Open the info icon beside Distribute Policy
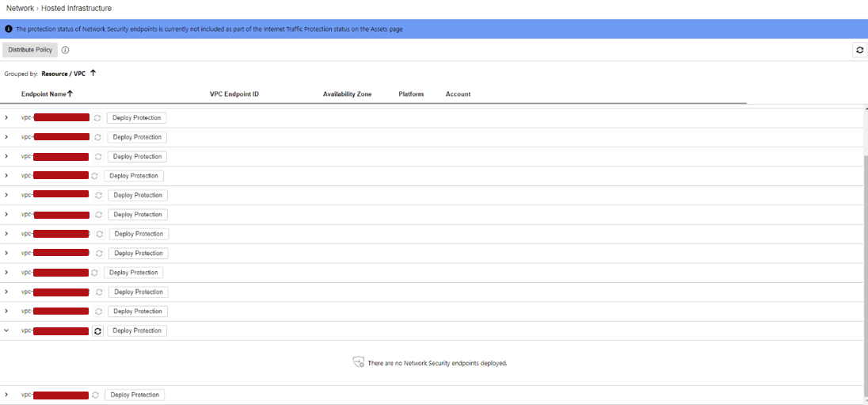 (65, 50)
